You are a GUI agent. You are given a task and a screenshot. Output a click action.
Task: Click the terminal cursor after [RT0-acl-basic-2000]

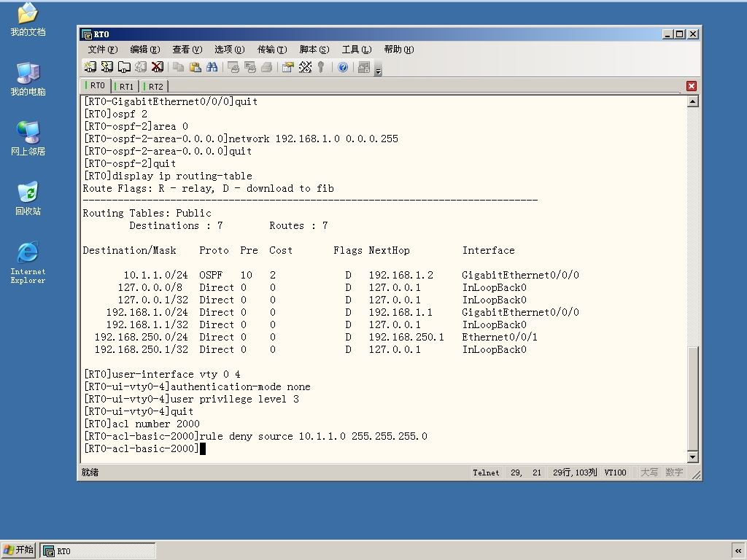[203, 448]
